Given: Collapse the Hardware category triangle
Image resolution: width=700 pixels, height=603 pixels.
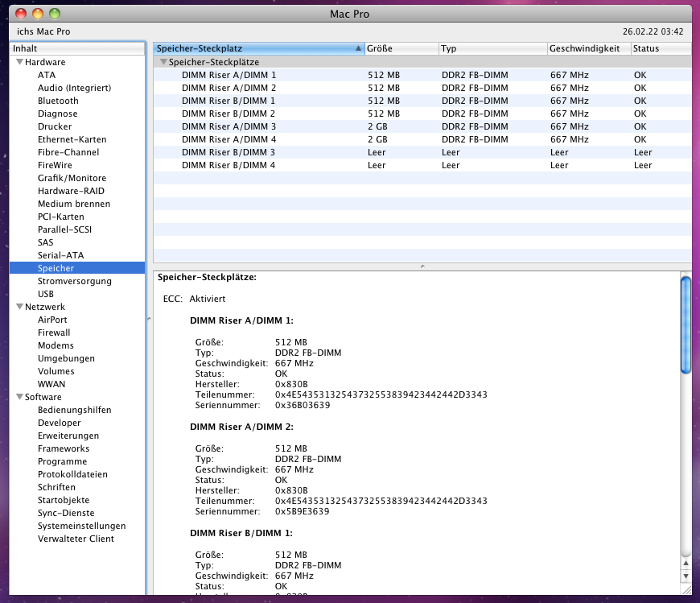Looking at the screenshot, I should tap(19, 62).
